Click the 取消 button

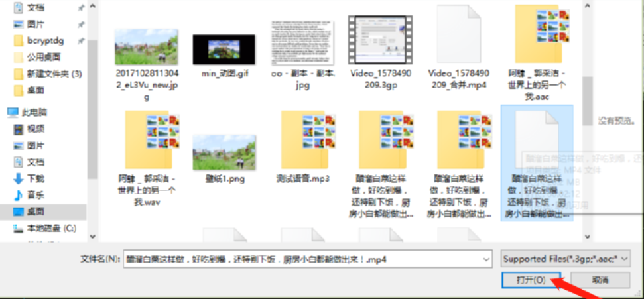click(x=601, y=280)
